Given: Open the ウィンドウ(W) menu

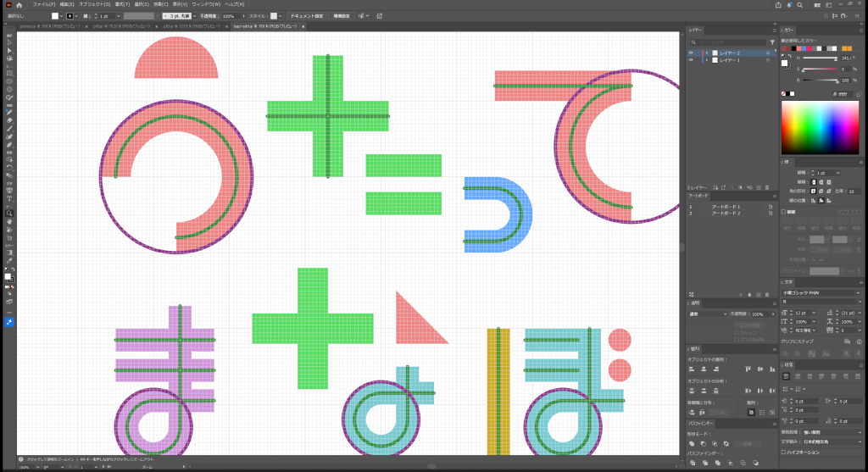Looking at the screenshot, I should 206,4.
